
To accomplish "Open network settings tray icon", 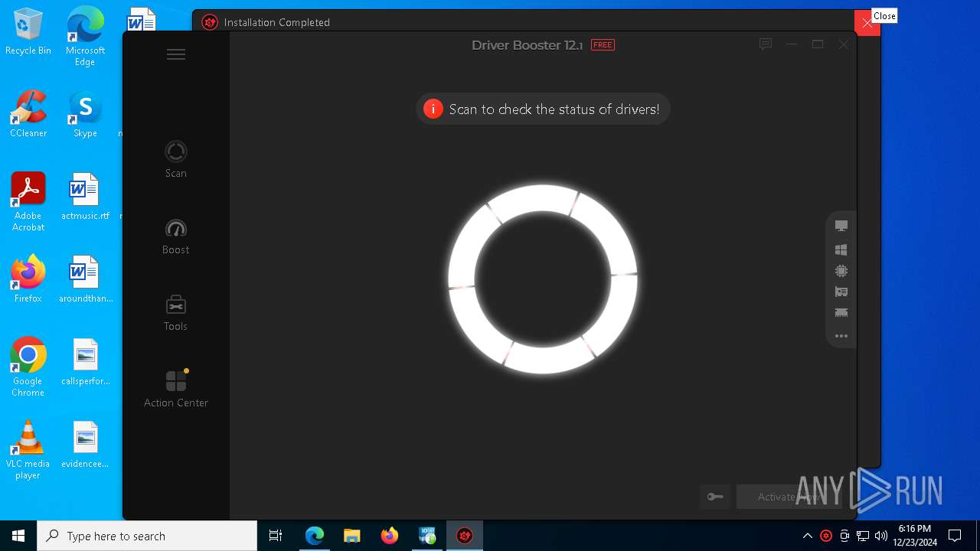I will pyautogui.click(x=863, y=536).
